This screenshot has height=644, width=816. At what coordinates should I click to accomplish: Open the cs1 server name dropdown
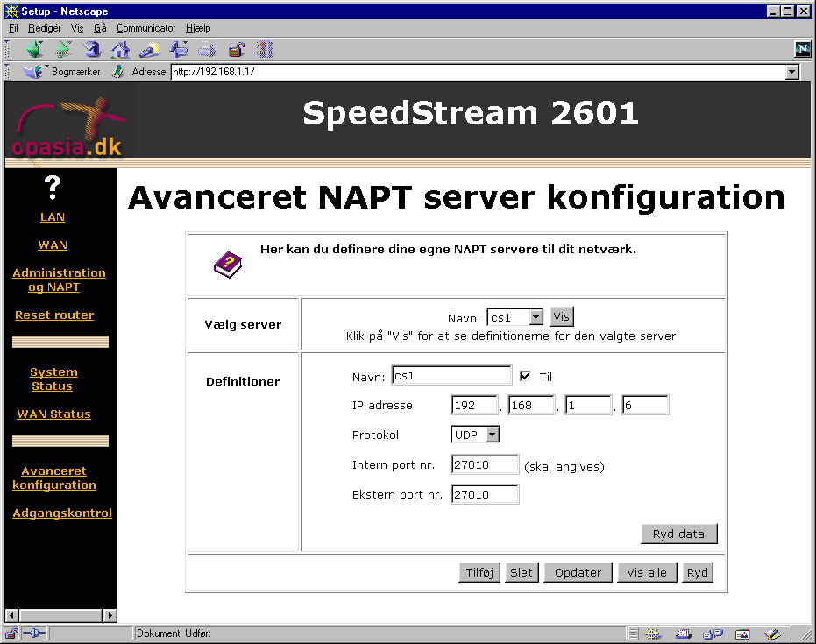(536, 317)
